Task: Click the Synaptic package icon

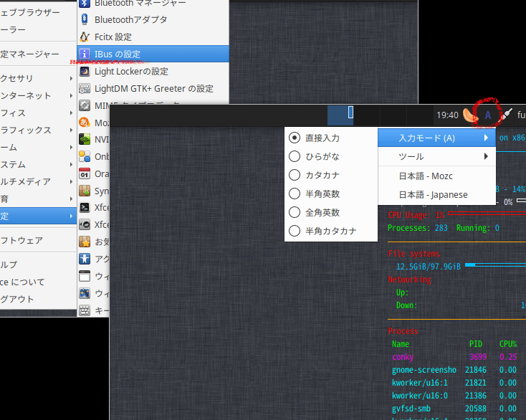Action: point(85,191)
